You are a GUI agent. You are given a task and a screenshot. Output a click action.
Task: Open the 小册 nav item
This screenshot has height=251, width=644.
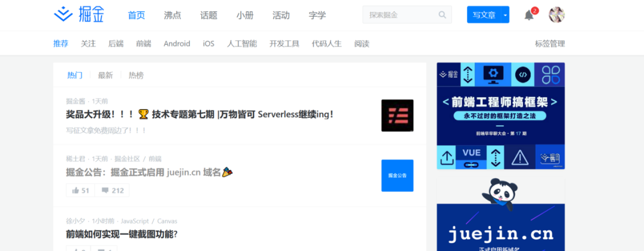pos(245,15)
